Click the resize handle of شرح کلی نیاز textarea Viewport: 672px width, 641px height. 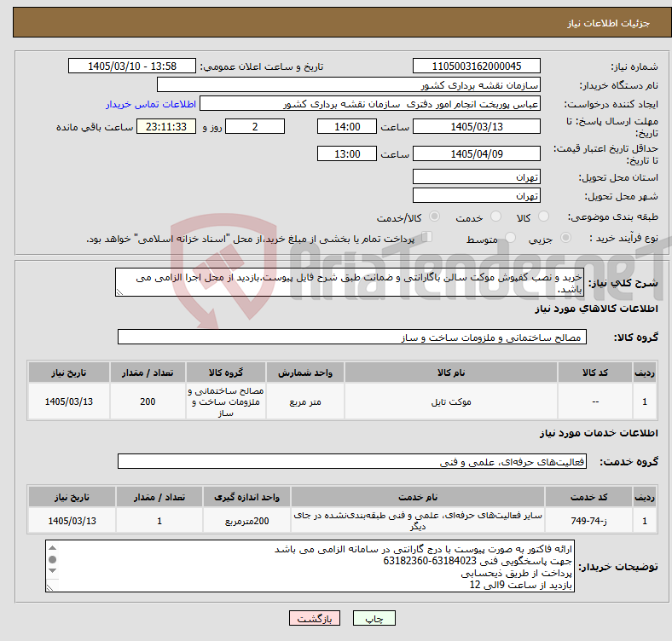tap(119, 292)
